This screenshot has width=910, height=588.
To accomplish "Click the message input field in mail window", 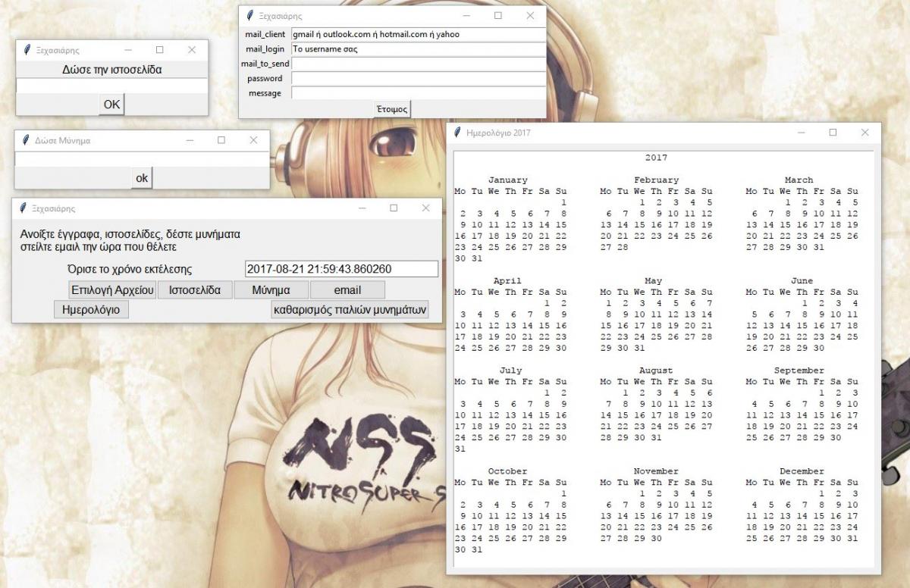I will (x=418, y=93).
